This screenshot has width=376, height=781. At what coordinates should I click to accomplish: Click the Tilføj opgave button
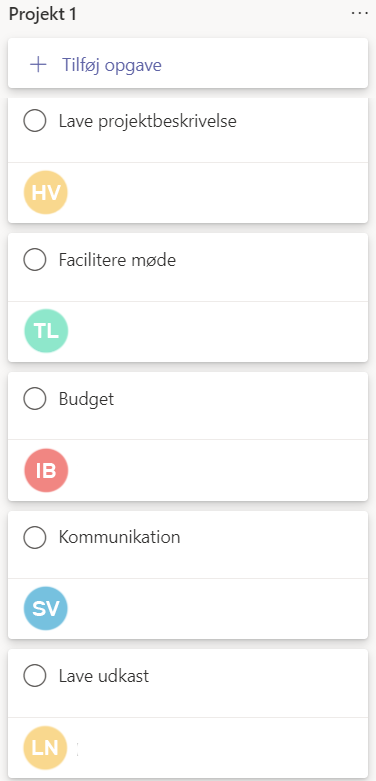tap(188, 63)
